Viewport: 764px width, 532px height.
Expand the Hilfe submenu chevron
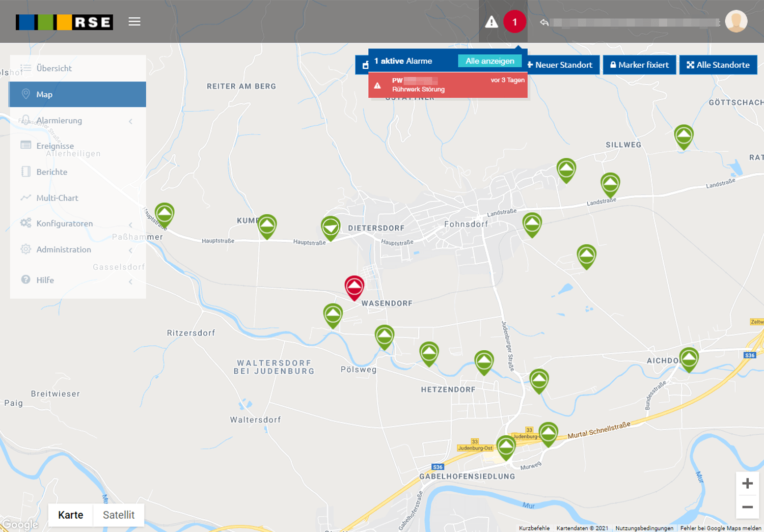131,281
